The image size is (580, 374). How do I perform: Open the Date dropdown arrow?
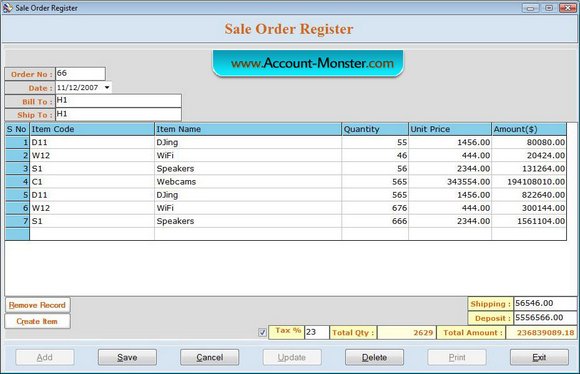[107, 88]
